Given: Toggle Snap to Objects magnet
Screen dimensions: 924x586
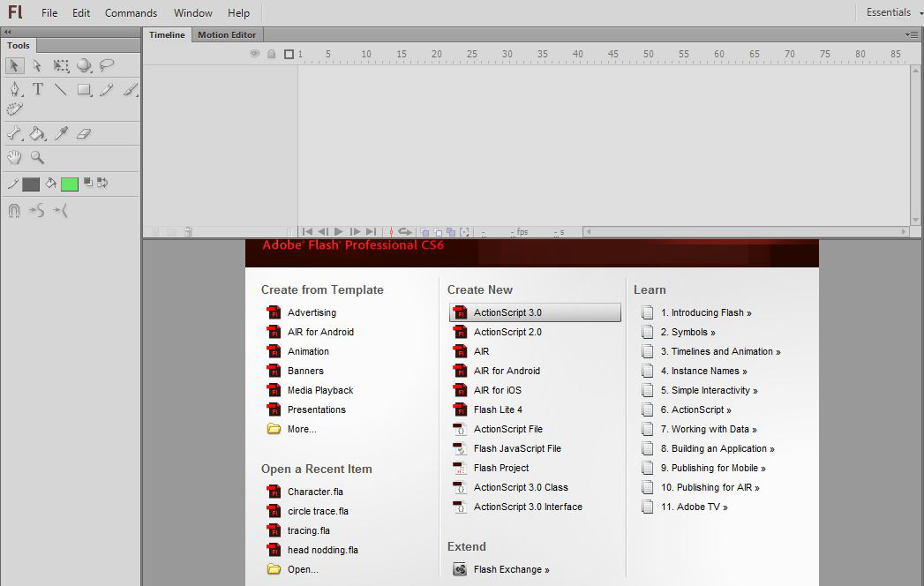Looking at the screenshot, I should 14,210.
